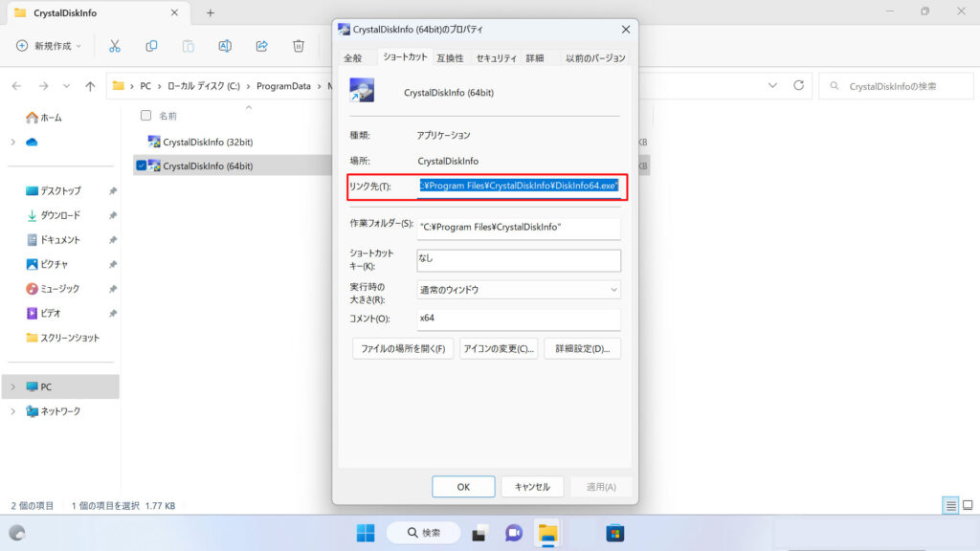
Task: Click the ファイルの場所を開く button
Action: pyautogui.click(x=403, y=348)
